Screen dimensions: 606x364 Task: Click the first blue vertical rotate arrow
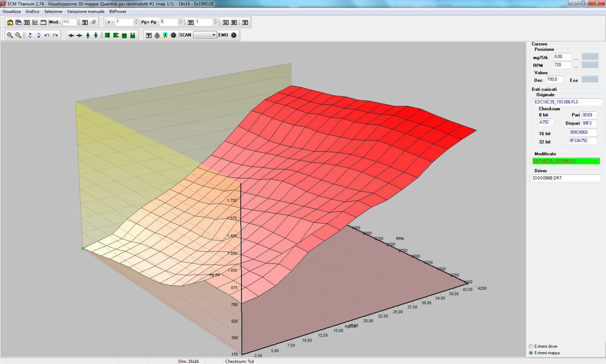click(x=30, y=35)
